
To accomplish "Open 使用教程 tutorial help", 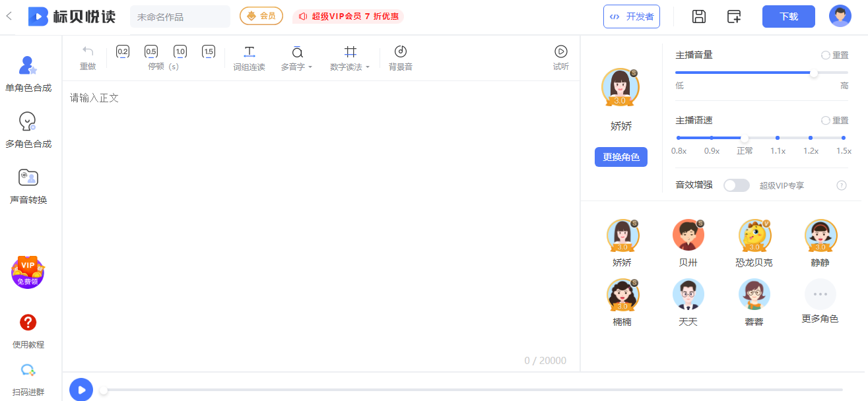I will click(28, 331).
